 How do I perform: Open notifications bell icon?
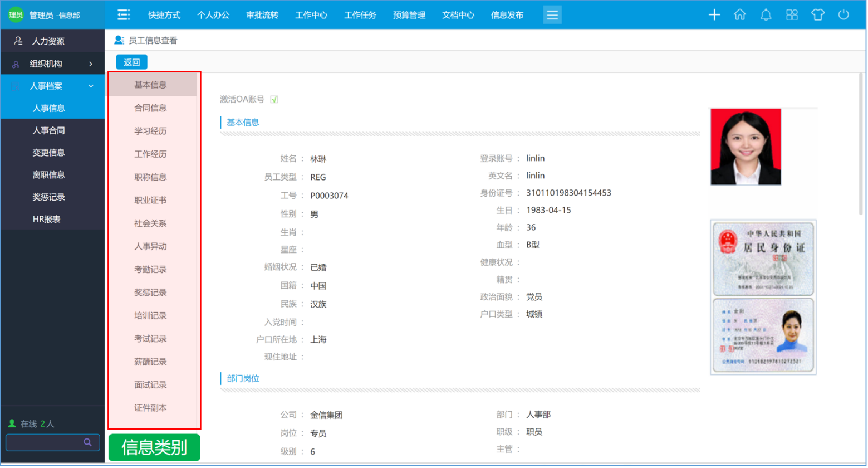pyautogui.click(x=766, y=15)
